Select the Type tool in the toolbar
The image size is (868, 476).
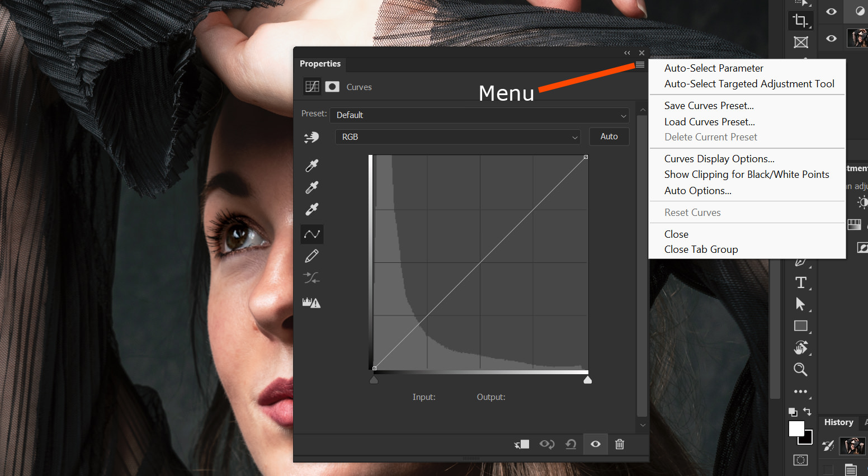tap(800, 282)
